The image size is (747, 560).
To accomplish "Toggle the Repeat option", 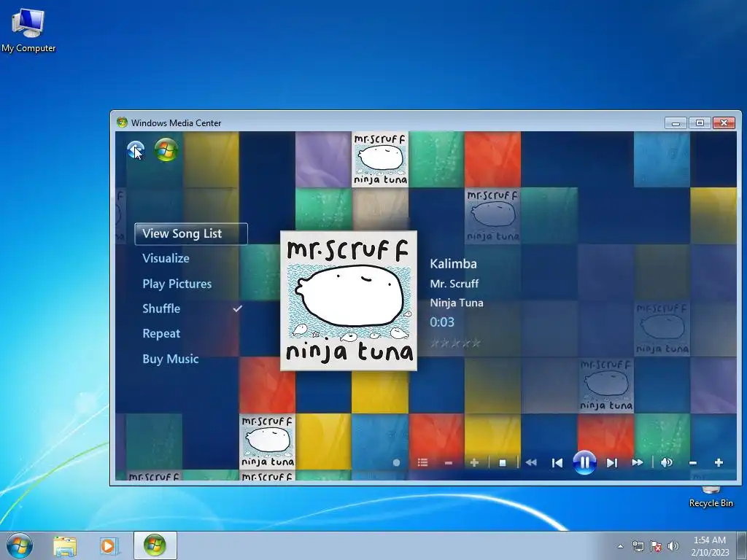I will (x=161, y=333).
